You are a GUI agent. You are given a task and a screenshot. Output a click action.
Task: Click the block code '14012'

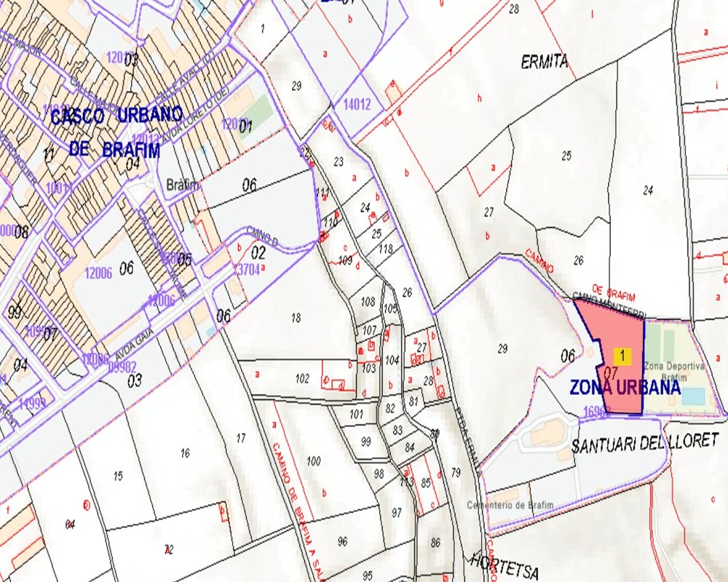[x=357, y=104]
